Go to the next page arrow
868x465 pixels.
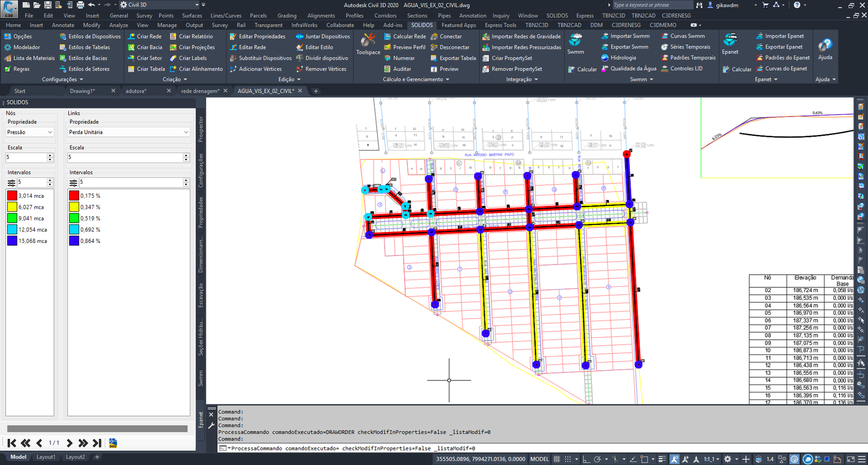point(69,443)
